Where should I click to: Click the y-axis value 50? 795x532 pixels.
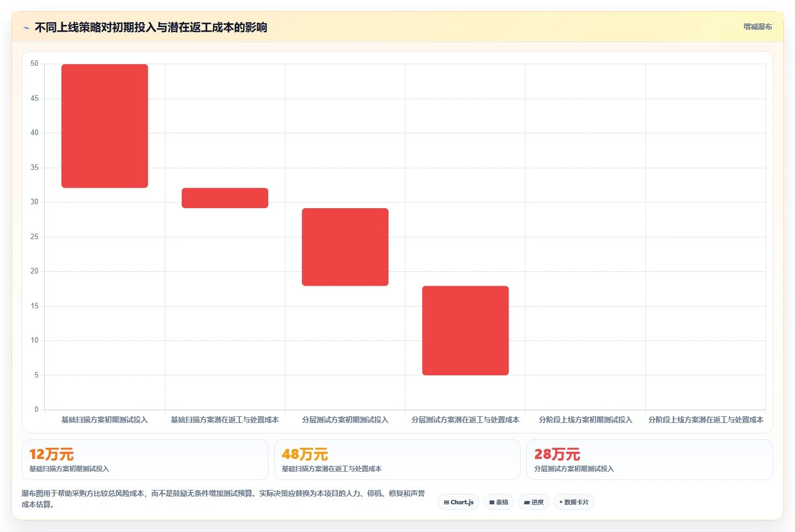tap(34, 64)
